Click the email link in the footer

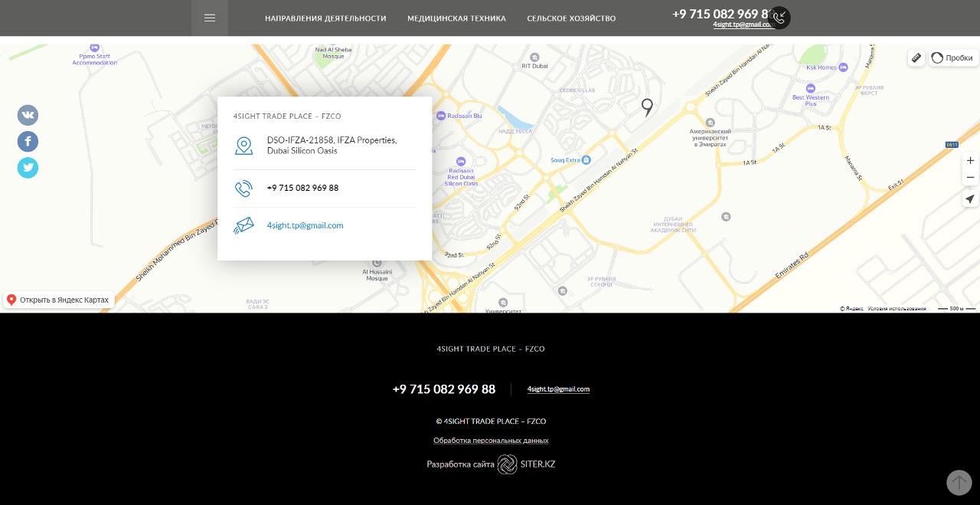click(558, 389)
